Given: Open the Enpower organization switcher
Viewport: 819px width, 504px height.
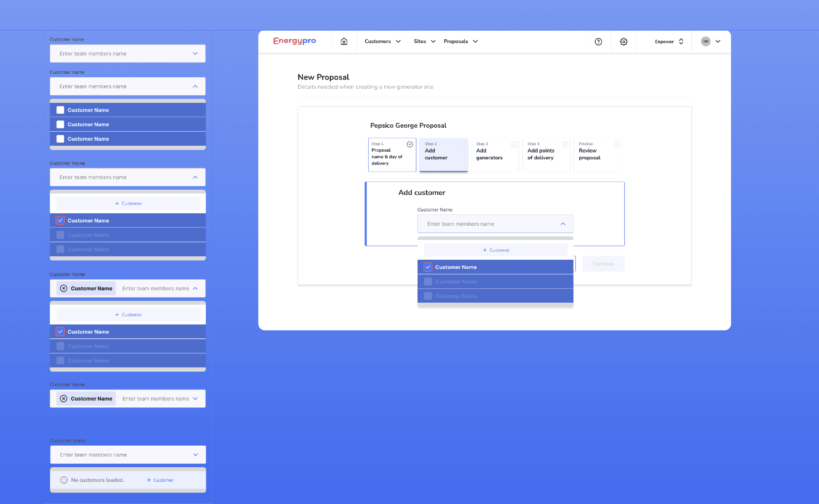Looking at the screenshot, I should [x=669, y=42].
